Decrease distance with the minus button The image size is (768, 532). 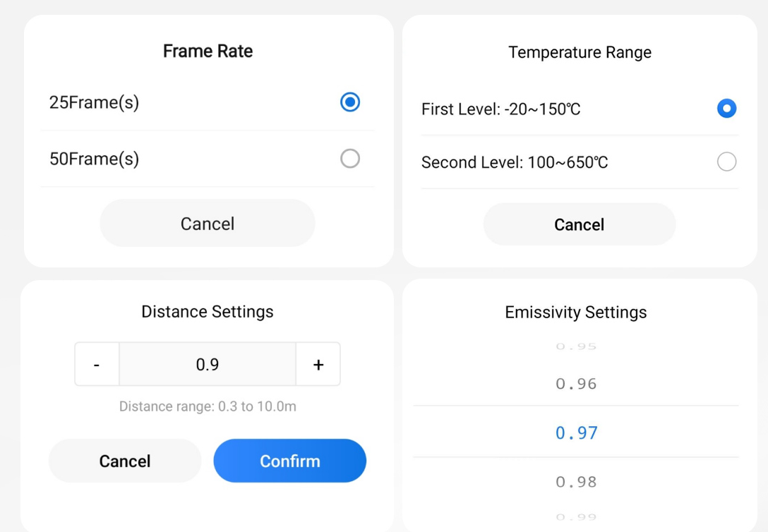tap(97, 364)
